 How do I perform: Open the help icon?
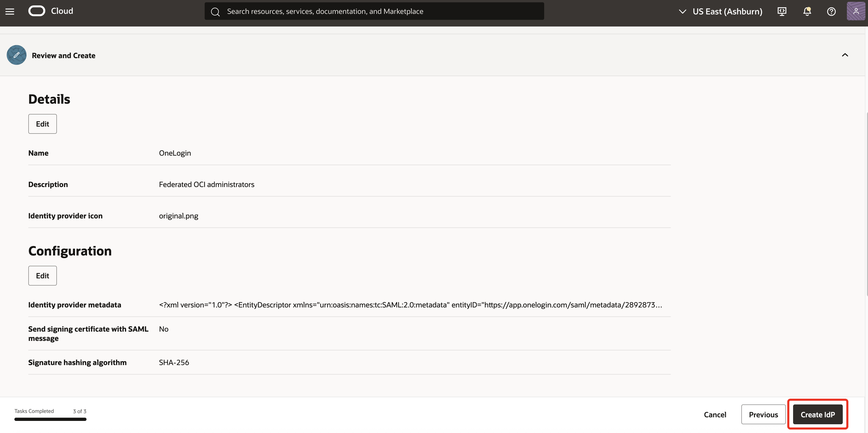tap(831, 11)
